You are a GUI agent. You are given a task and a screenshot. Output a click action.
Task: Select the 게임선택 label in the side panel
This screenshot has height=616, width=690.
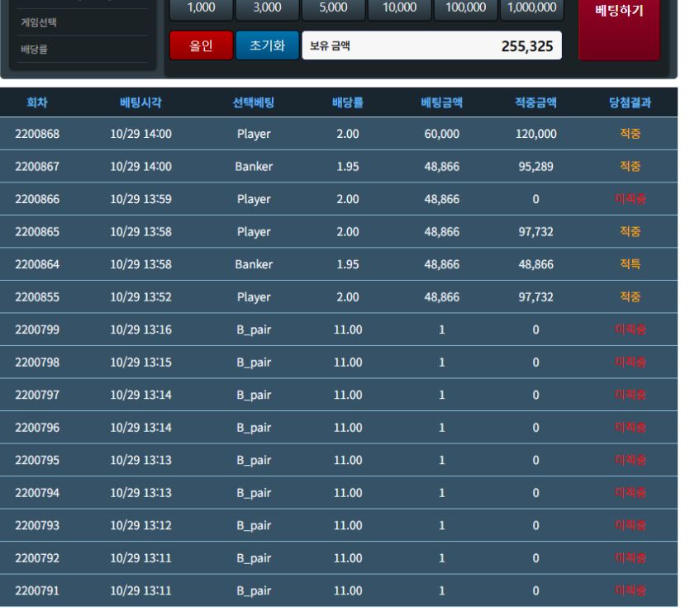39,22
